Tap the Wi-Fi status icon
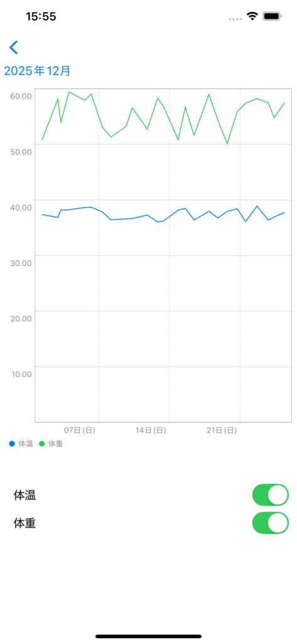The image size is (297, 644). [x=252, y=16]
